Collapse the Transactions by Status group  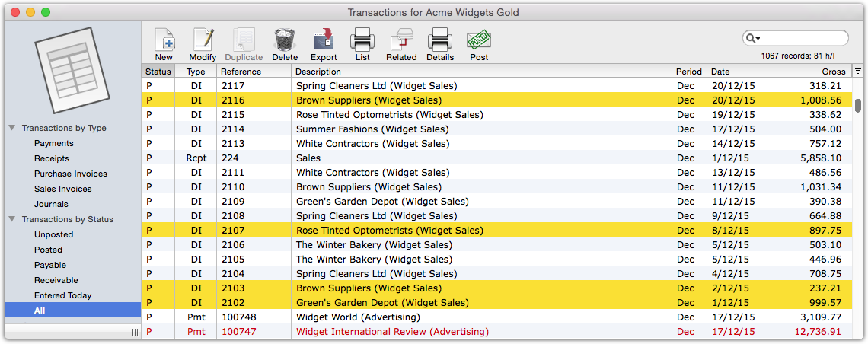coord(11,219)
